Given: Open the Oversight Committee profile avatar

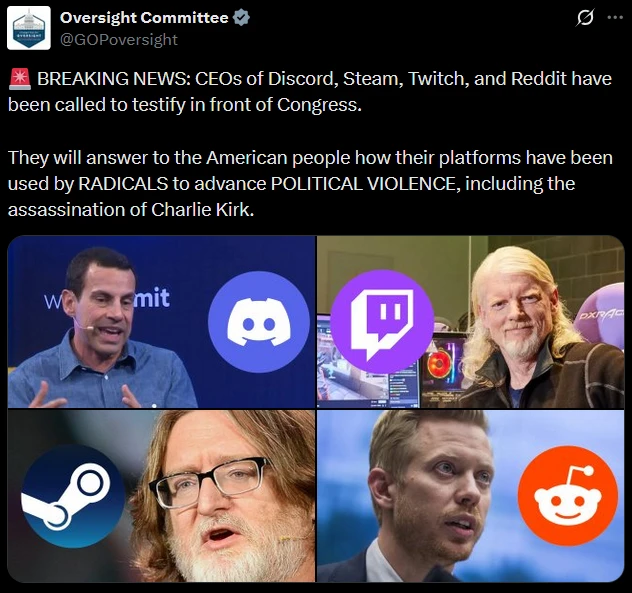Looking at the screenshot, I should (x=29, y=27).
